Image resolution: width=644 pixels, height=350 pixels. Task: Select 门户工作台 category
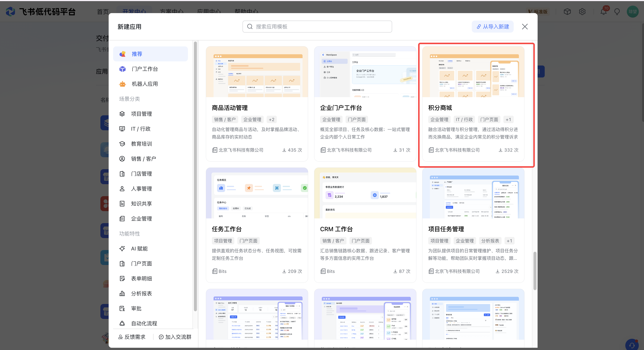pos(151,69)
